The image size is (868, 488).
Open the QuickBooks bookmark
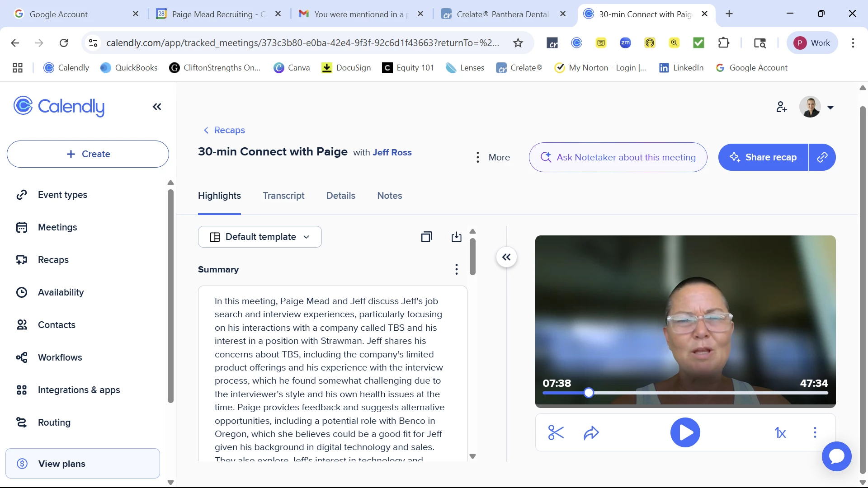click(x=129, y=68)
